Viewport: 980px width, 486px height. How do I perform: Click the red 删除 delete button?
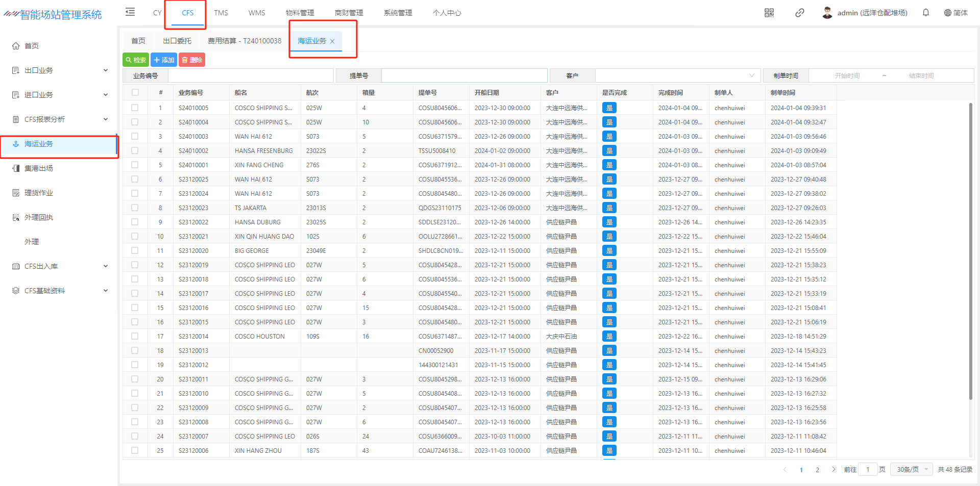tap(192, 60)
